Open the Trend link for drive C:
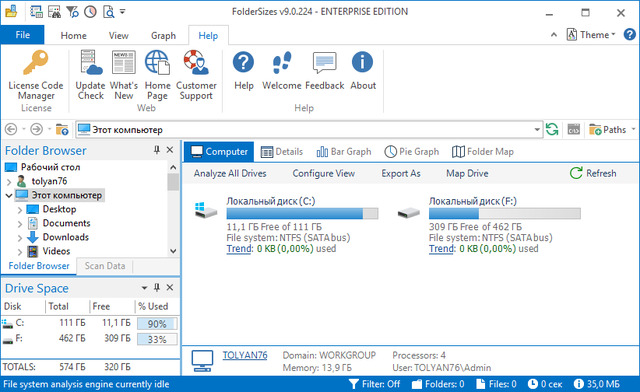Viewport: 640px width, 392px height. (x=239, y=249)
